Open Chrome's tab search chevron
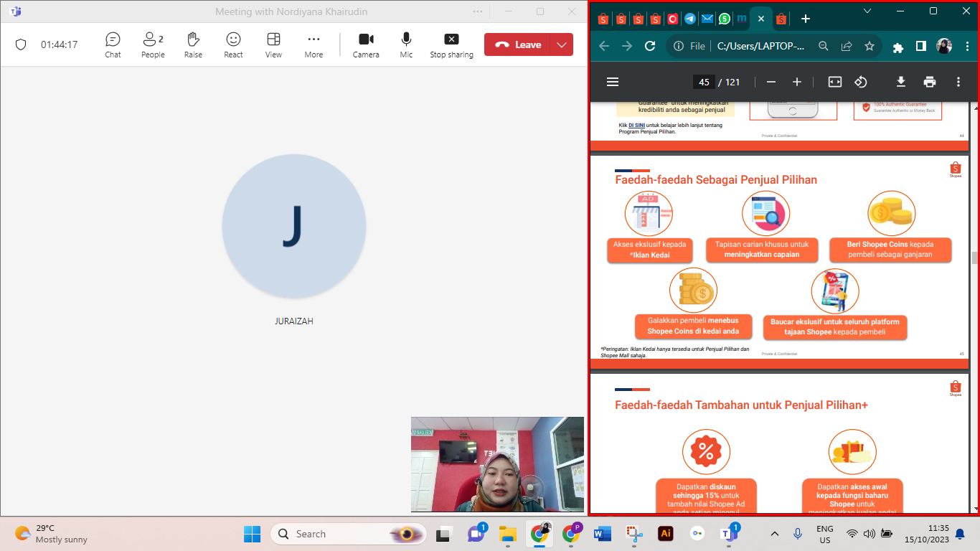 867,11
